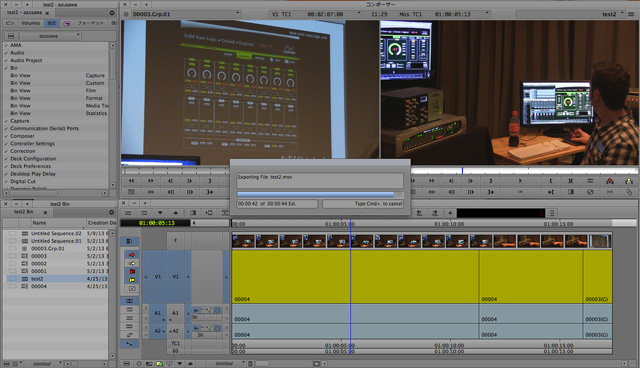640x368 pixels.
Task: Click the yellow Extract/Splice-in segment mode arrow
Action: [x=132, y=263]
